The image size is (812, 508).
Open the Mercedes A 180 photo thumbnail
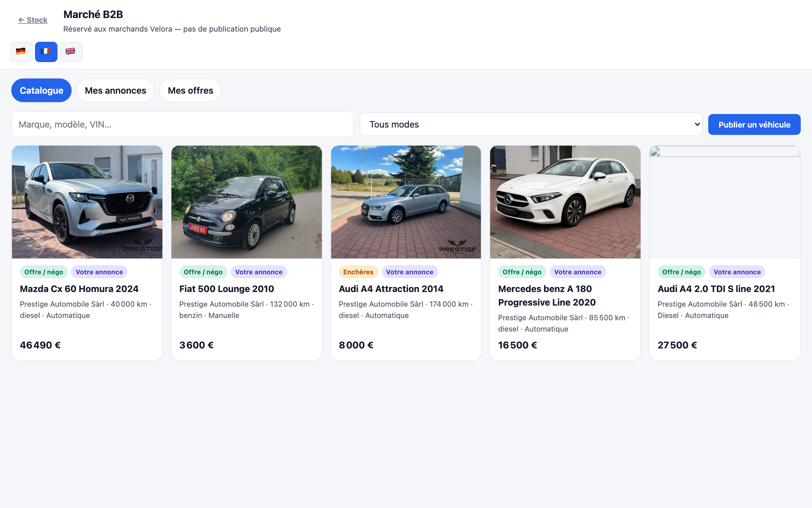(x=565, y=202)
